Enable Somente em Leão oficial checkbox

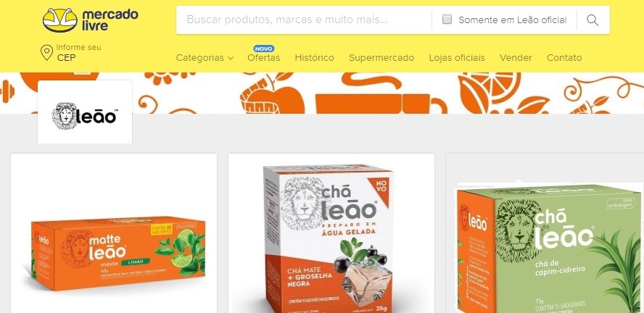[447, 20]
